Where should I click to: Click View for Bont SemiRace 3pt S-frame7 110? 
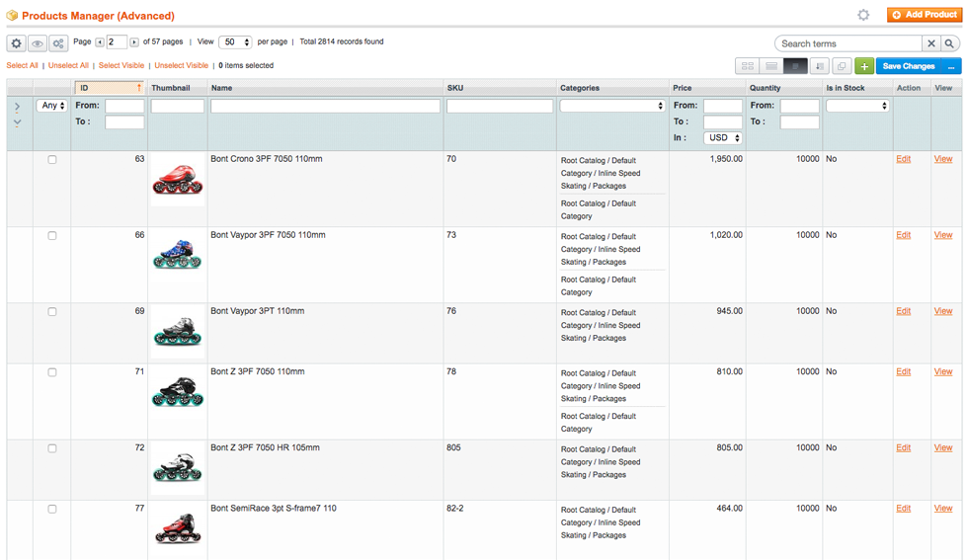pos(942,508)
